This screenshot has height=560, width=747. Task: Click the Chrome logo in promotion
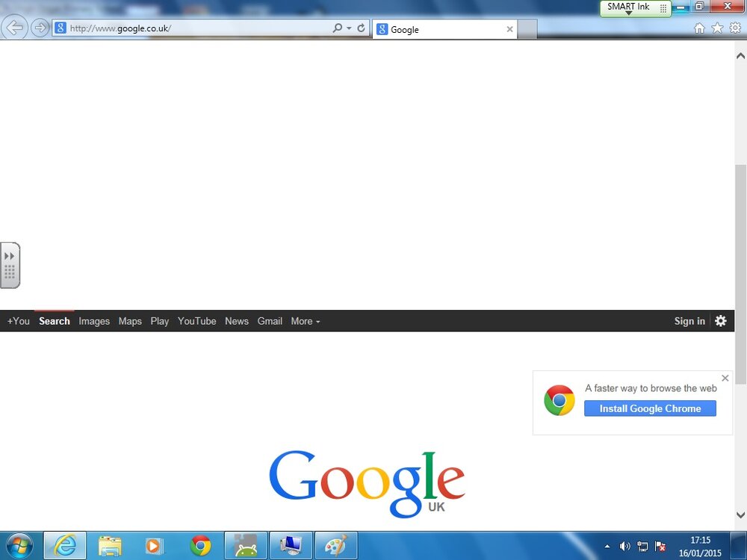pos(560,400)
